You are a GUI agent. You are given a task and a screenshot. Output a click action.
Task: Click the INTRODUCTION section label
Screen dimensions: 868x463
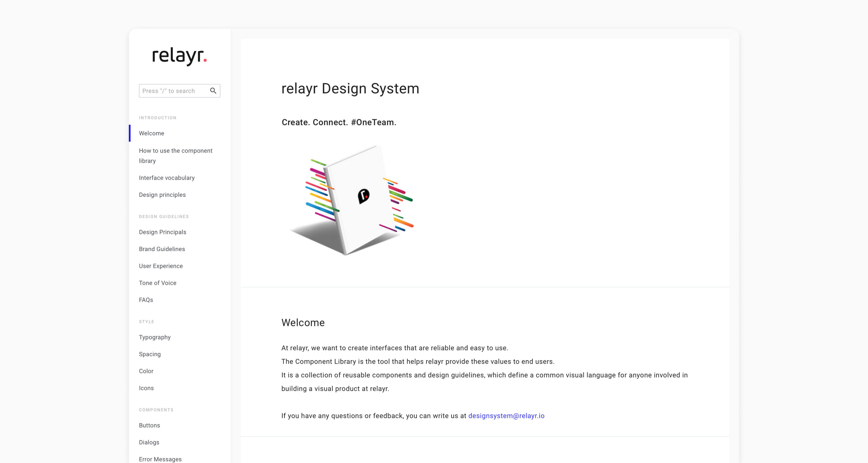point(158,118)
